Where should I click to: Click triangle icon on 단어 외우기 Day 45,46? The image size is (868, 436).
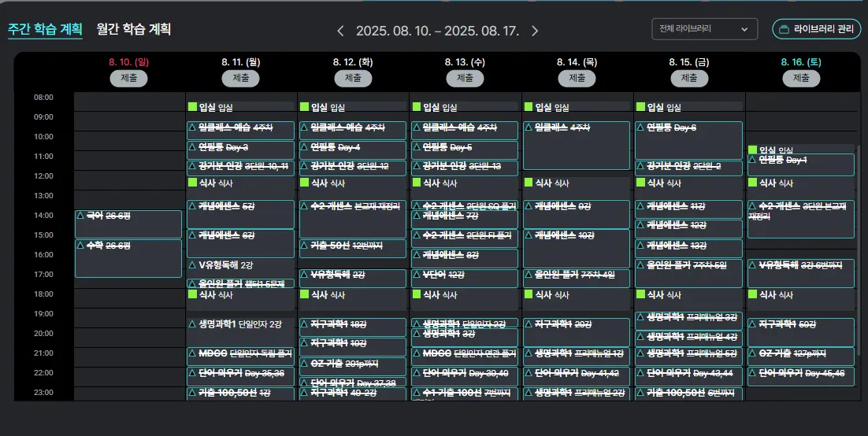753,373
